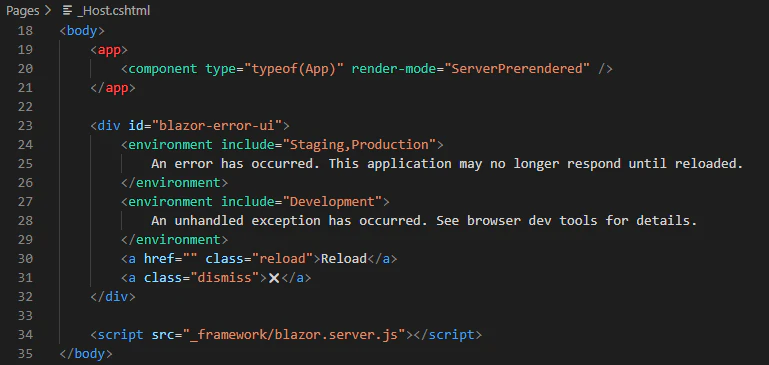
Task: Click the closing body tag on line 35
Action: tap(86, 354)
